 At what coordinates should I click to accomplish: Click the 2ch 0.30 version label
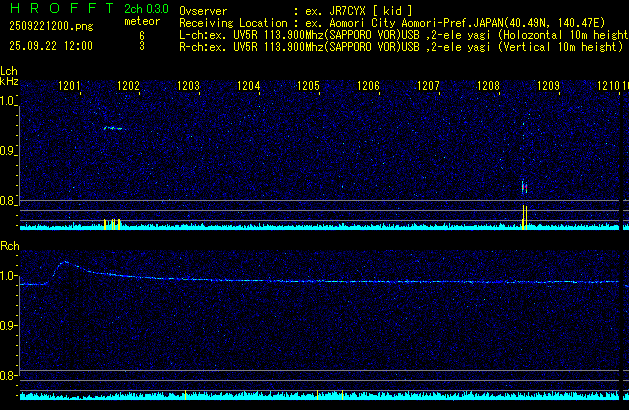(x=146, y=8)
